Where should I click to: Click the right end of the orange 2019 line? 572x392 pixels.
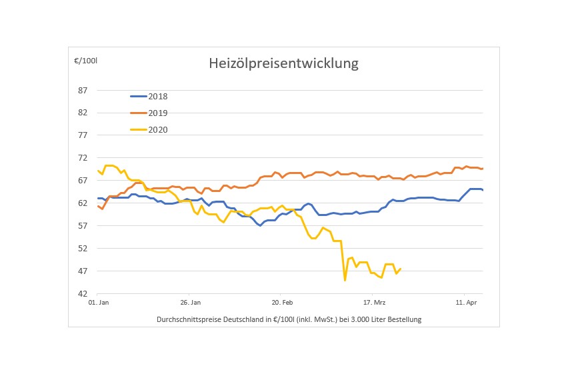(482, 169)
